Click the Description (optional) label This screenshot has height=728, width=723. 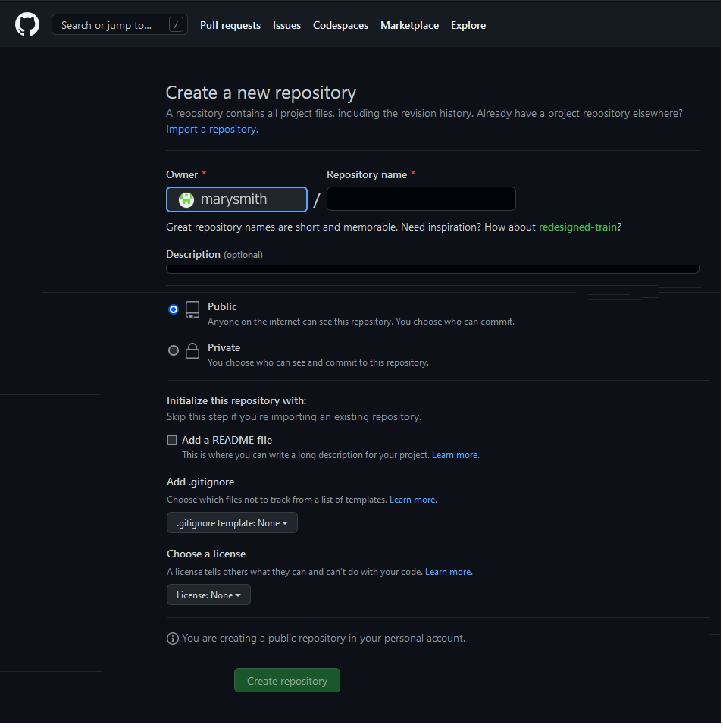click(214, 255)
